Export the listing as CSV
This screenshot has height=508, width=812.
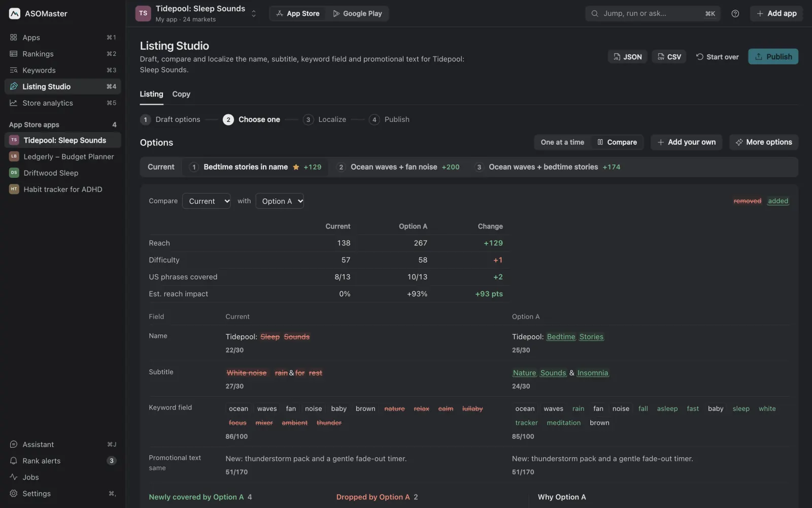(669, 57)
